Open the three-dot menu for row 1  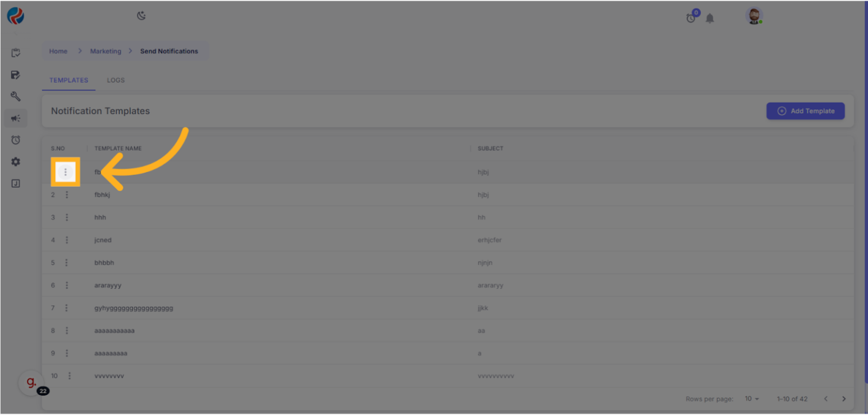pyautogui.click(x=66, y=172)
